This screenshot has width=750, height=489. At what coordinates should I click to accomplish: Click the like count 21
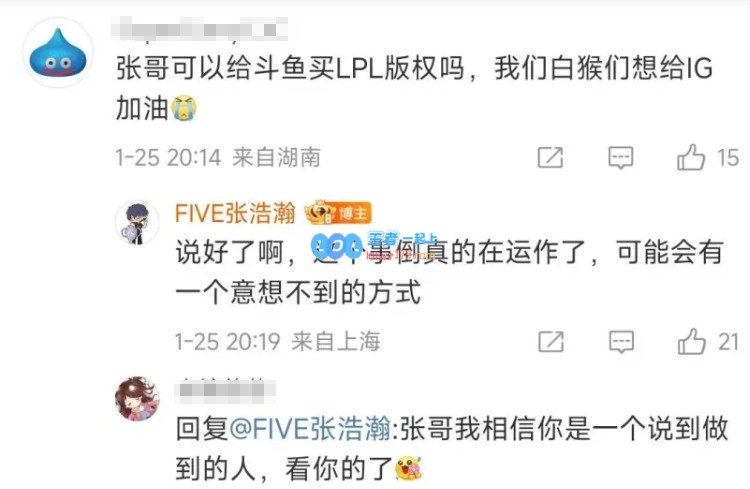point(728,342)
